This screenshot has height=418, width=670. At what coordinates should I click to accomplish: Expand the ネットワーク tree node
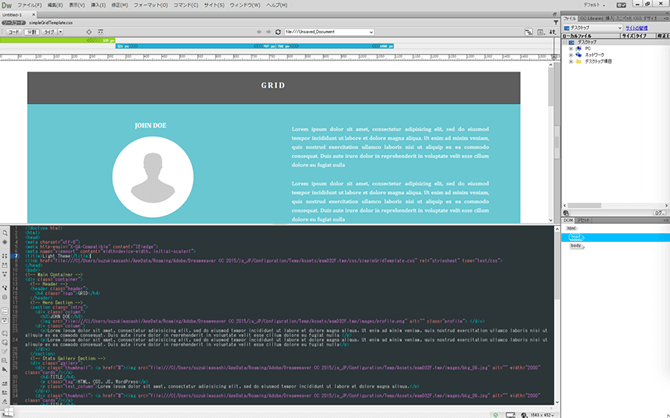tap(571, 54)
